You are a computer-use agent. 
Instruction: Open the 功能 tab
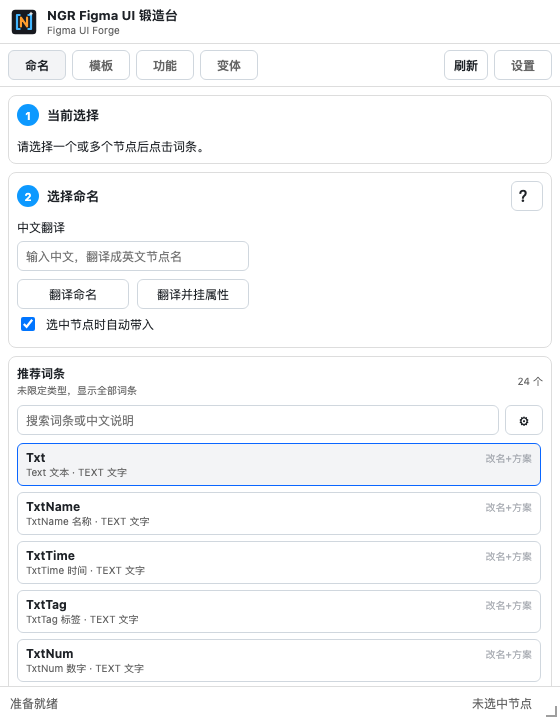point(165,65)
